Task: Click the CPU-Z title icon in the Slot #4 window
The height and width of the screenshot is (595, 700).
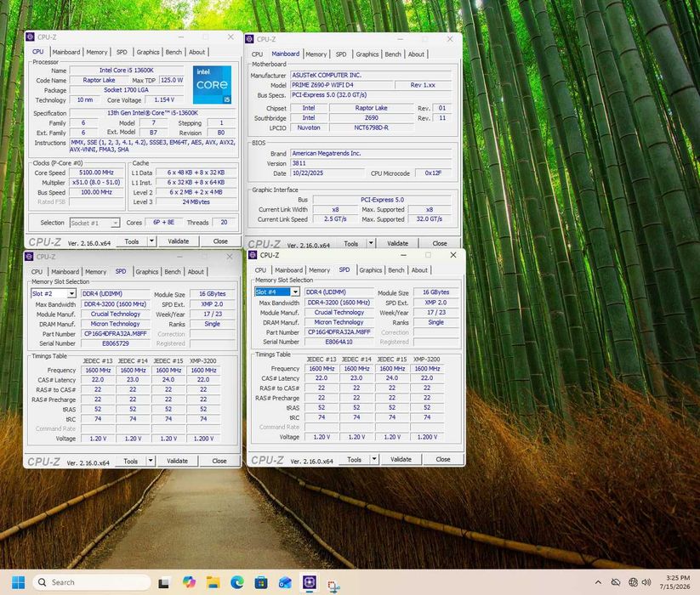Action: click(253, 255)
